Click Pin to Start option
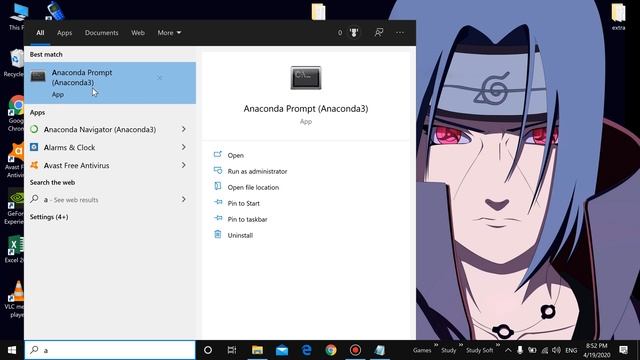The height and width of the screenshot is (360, 640). [243, 203]
